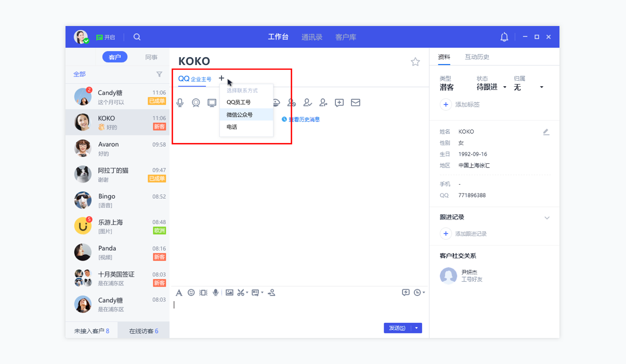The image size is (626, 364).
Task: Start a voice call with the microphone icon
Action: pos(180,103)
